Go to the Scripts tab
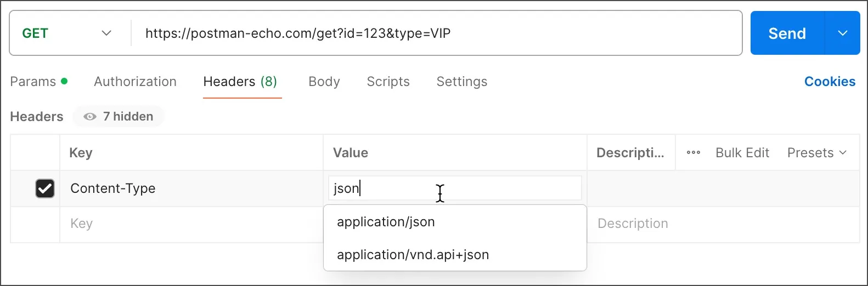Screen dimensions: 868x286 click(388, 82)
